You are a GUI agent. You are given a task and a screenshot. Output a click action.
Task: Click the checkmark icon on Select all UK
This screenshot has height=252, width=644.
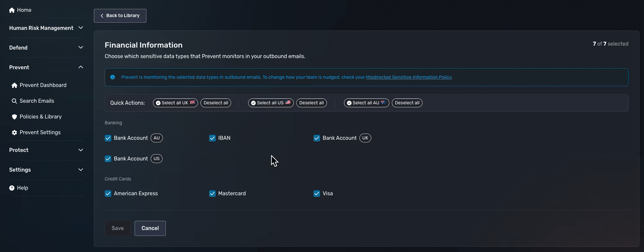tap(158, 103)
